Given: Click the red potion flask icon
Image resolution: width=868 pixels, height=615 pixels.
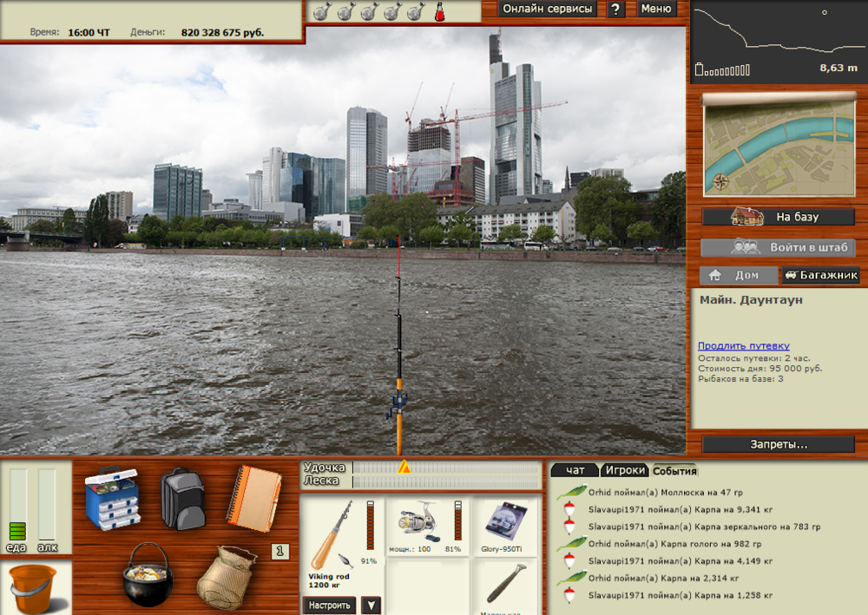Looking at the screenshot, I should 440,11.
